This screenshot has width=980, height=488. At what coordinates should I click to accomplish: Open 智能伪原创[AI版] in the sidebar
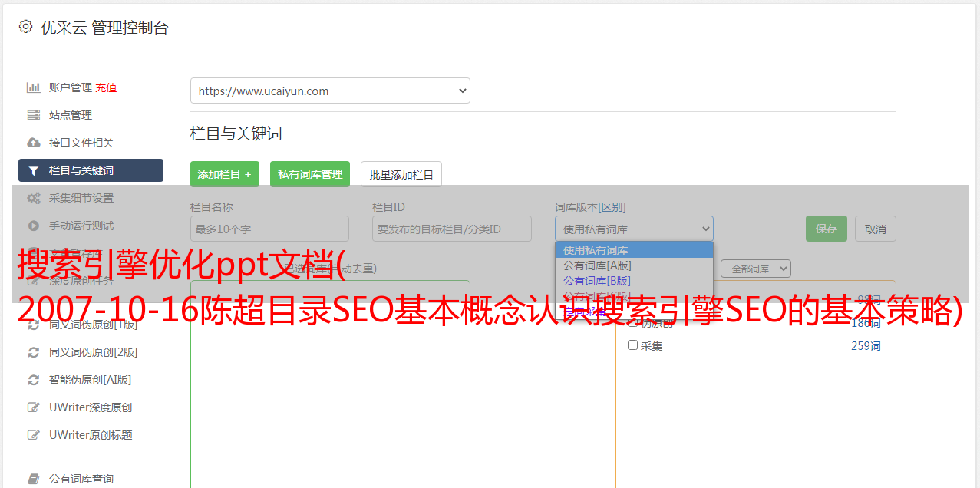click(x=91, y=380)
